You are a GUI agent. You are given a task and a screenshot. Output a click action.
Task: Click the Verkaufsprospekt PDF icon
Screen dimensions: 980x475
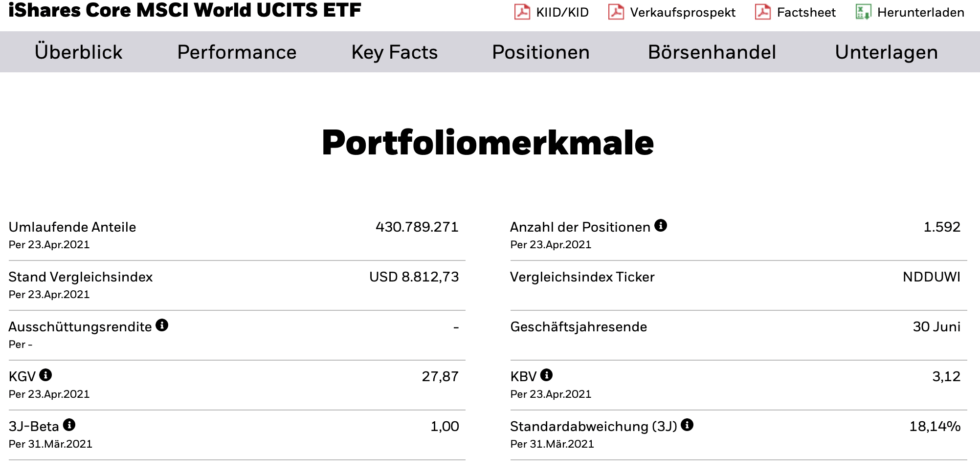(616, 12)
